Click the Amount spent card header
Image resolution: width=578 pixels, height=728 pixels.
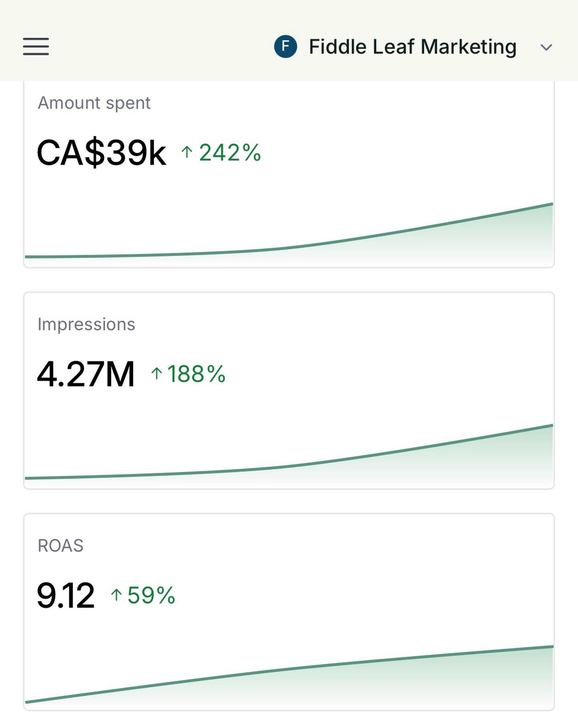click(x=94, y=103)
